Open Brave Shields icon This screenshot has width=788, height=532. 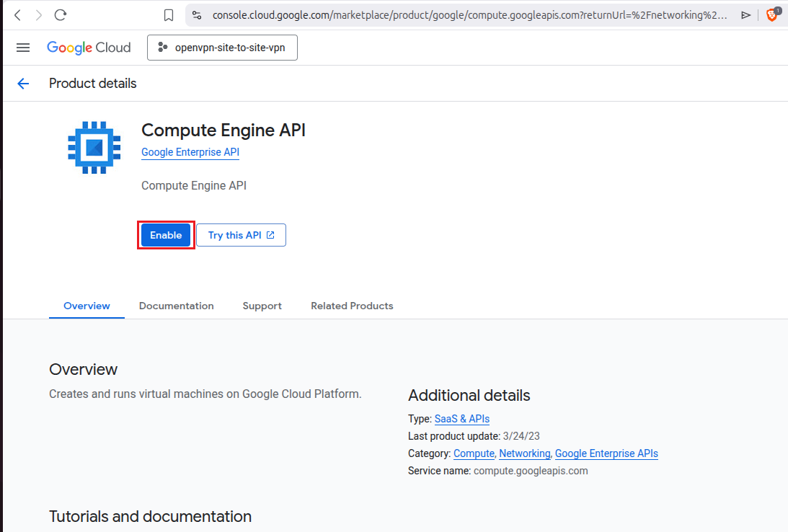click(773, 15)
